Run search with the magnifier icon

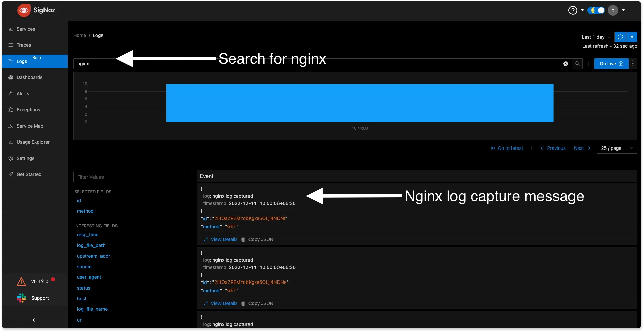(x=577, y=64)
